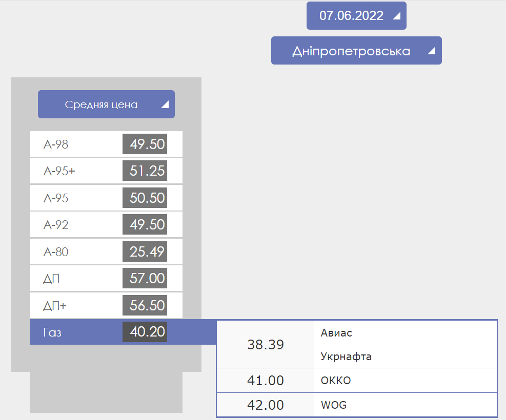This screenshot has height=420, width=506.
Task: Open the 07.06.2022 date dropdown
Action: (351, 16)
